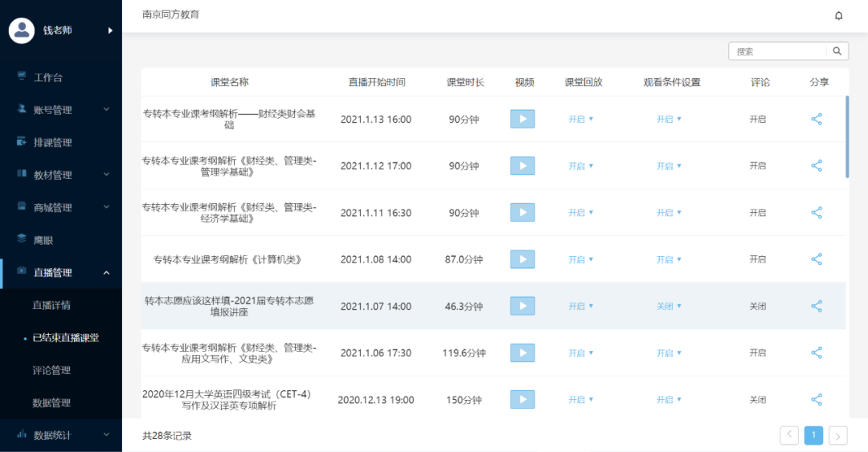The image size is (868, 452).
Task: Open 课堂回放 dropdown for 2021.1.11 class
Action: (x=581, y=213)
